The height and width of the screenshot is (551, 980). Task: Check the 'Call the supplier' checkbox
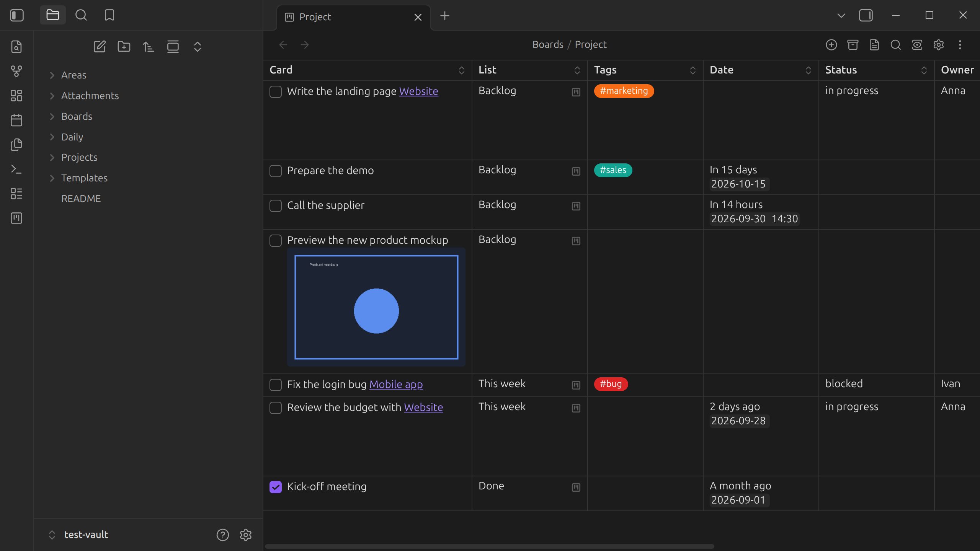pos(276,206)
